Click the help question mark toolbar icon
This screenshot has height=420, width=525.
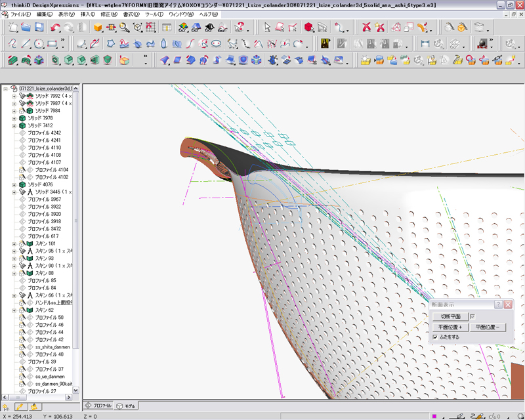(240, 27)
